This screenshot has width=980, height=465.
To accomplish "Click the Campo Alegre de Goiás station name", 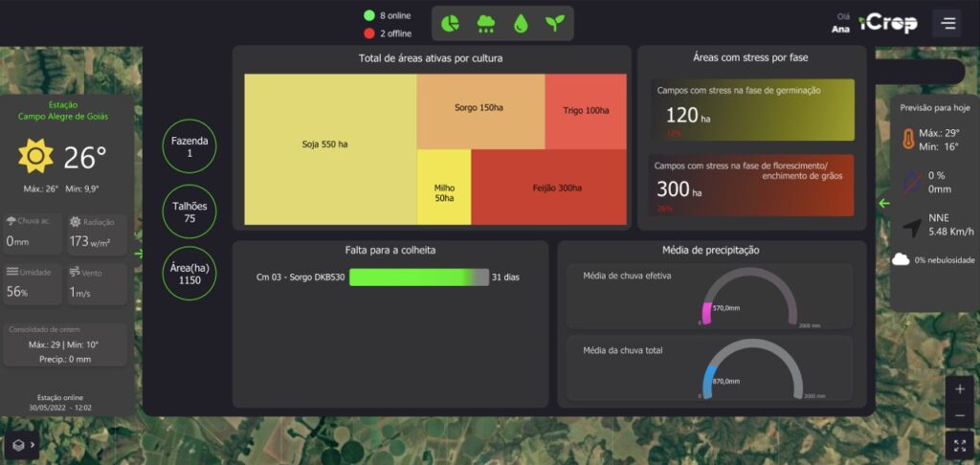I will click(63, 117).
